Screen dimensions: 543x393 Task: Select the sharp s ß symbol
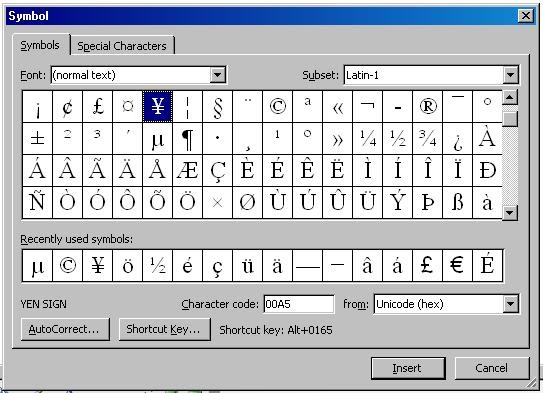[458, 203]
